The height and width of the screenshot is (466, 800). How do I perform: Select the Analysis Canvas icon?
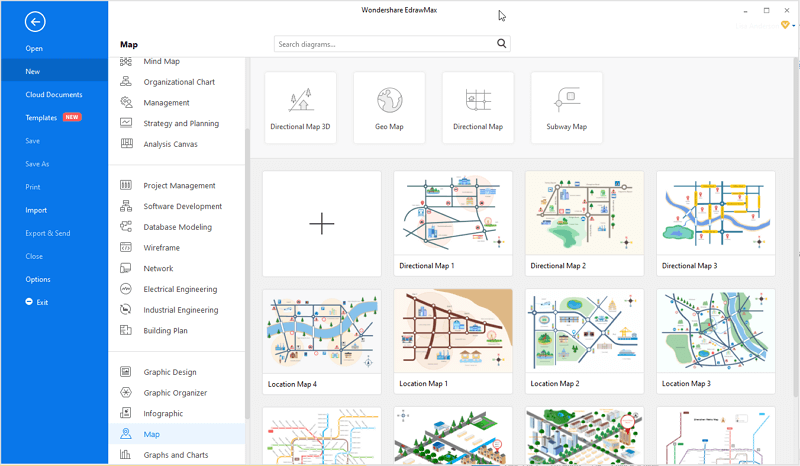pos(126,143)
